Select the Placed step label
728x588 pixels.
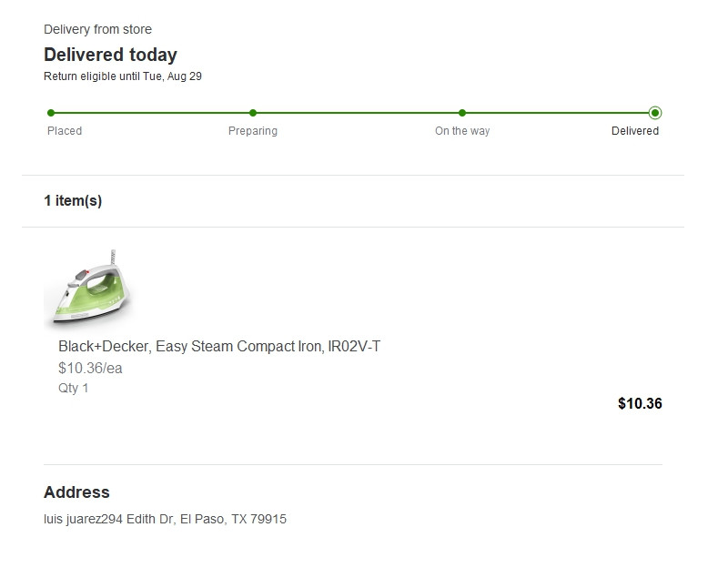(x=65, y=131)
